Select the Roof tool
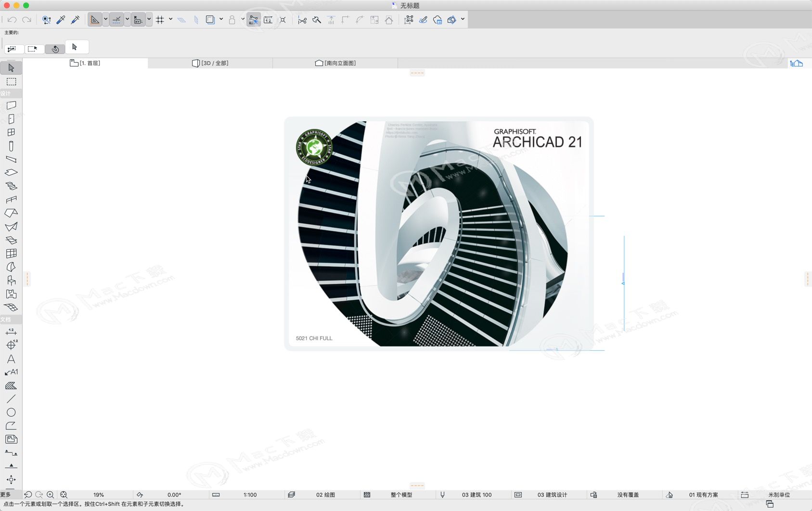This screenshot has width=812, height=511. (x=11, y=213)
